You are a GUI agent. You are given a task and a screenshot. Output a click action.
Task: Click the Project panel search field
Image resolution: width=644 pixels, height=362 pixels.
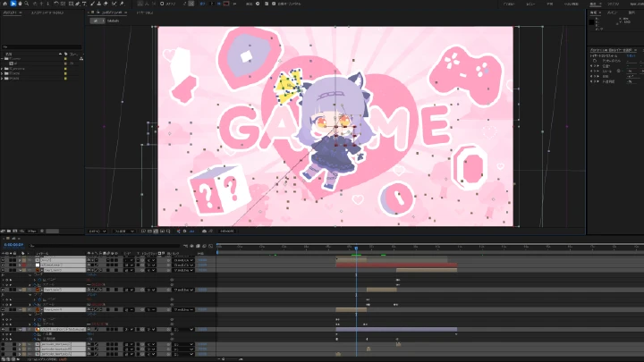click(x=41, y=47)
